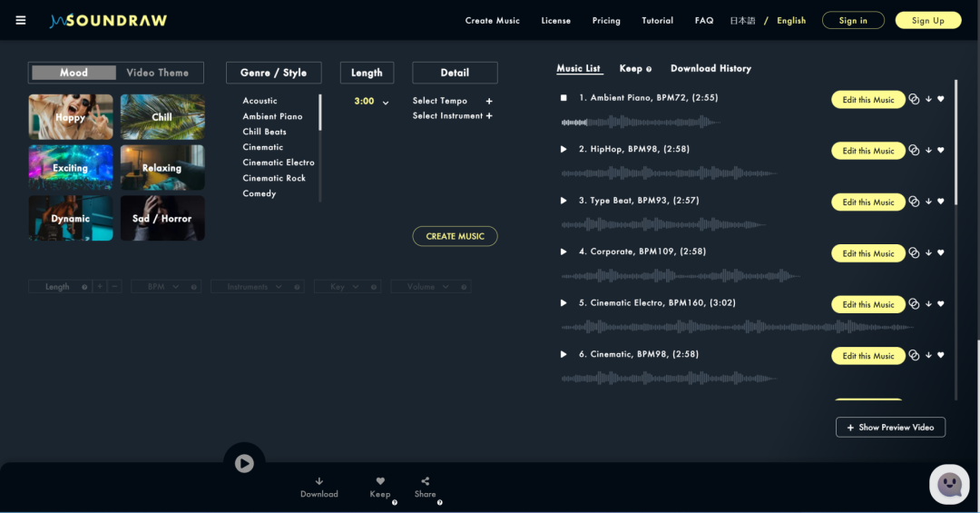The width and height of the screenshot is (980, 513).
Task: Select the Mood toggle option
Action: pos(73,73)
